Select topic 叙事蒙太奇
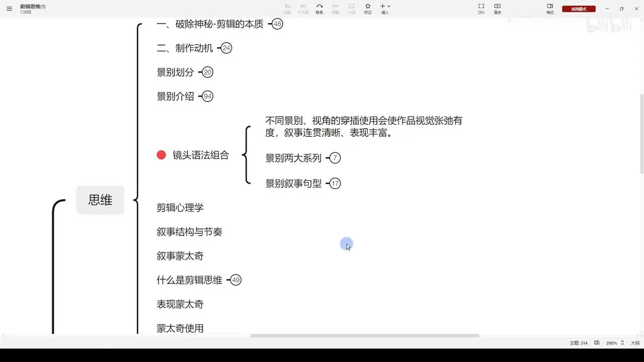Viewport: 644px width, 362px height. [180, 256]
